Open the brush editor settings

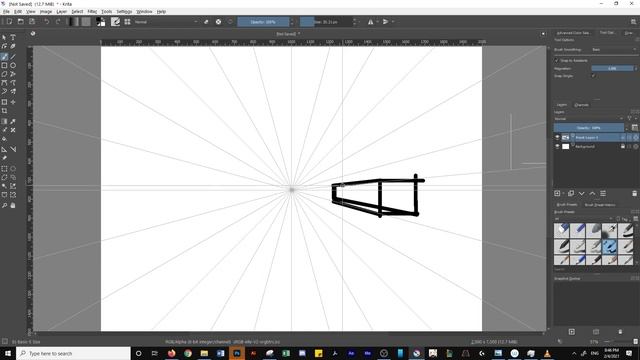tap(116, 22)
